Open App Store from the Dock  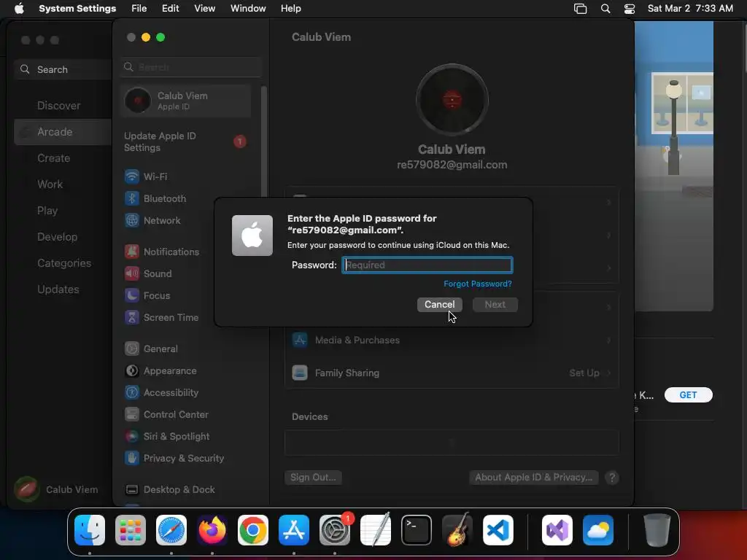[294, 530]
